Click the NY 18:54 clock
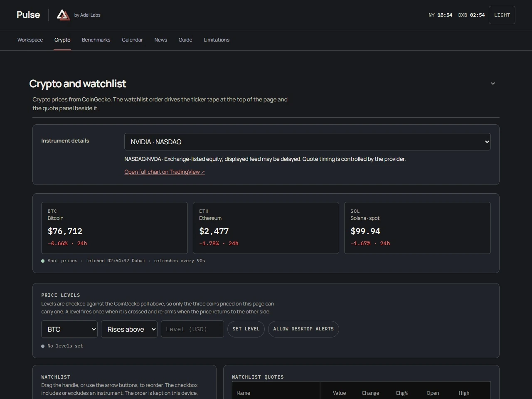The width and height of the screenshot is (532, 399). click(x=440, y=15)
